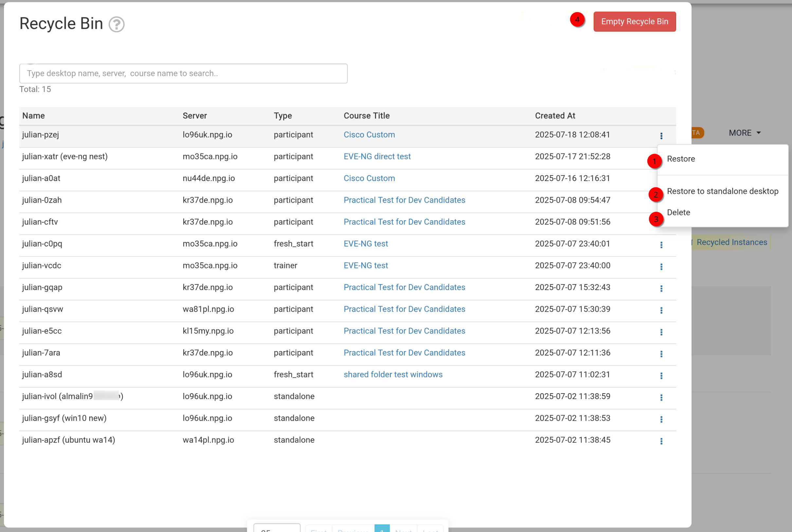
Task: Click the desktop search input field
Action: (x=183, y=73)
